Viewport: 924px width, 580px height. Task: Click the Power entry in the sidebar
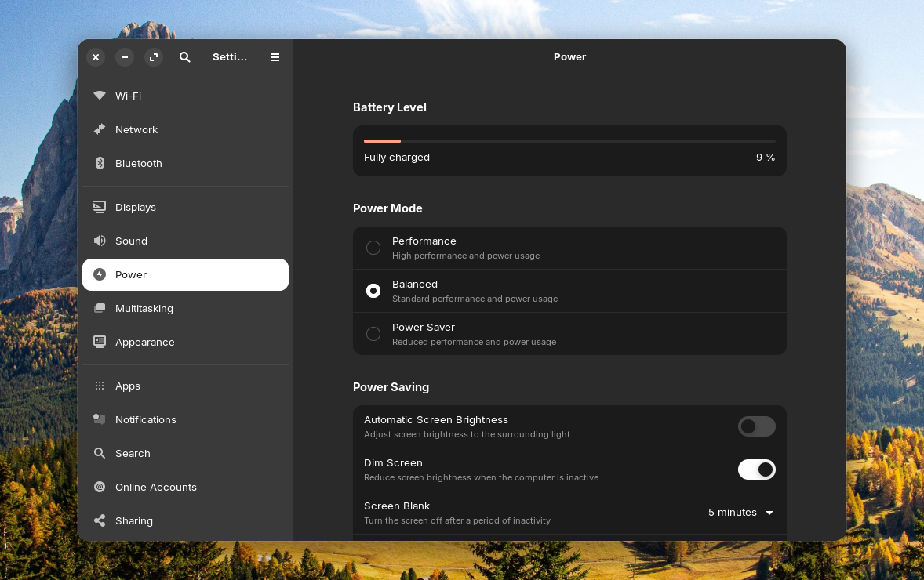pyautogui.click(x=130, y=274)
